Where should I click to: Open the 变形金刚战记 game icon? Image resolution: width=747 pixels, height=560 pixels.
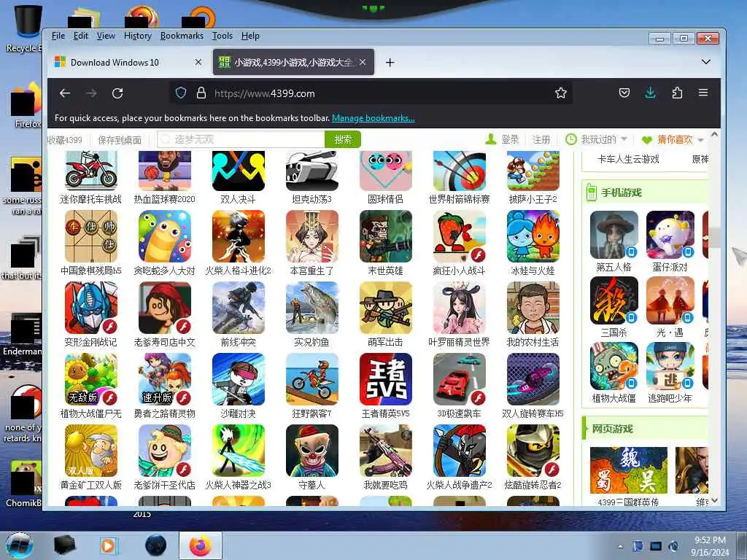tap(91, 308)
